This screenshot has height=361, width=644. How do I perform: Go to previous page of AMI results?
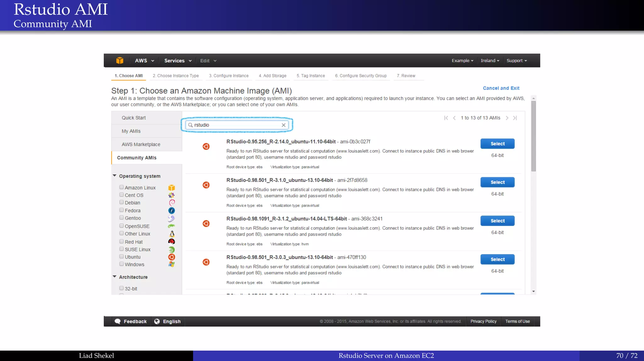click(454, 118)
